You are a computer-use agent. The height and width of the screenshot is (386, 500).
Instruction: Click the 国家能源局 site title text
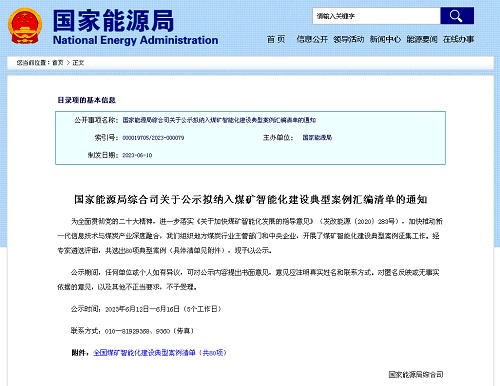click(113, 21)
